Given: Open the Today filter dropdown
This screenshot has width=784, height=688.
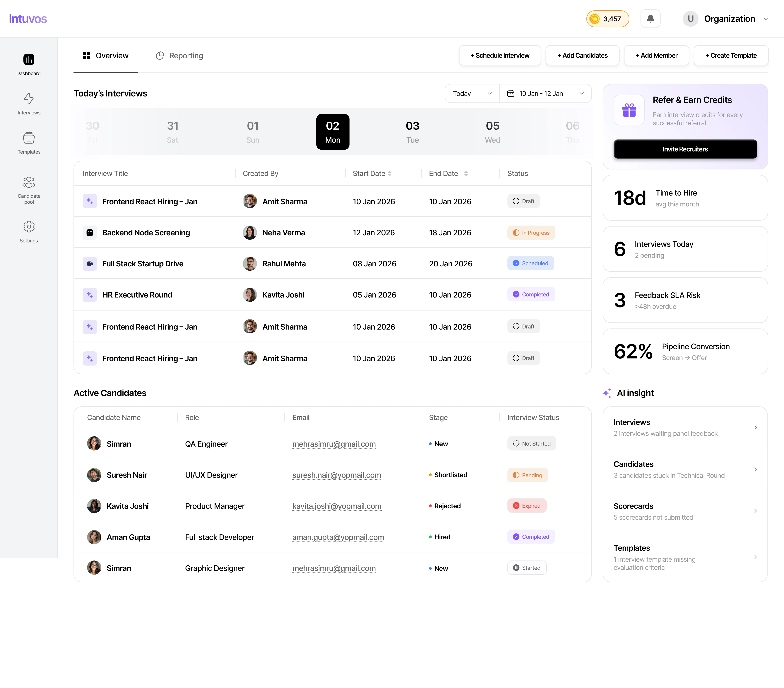Looking at the screenshot, I should pos(472,93).
